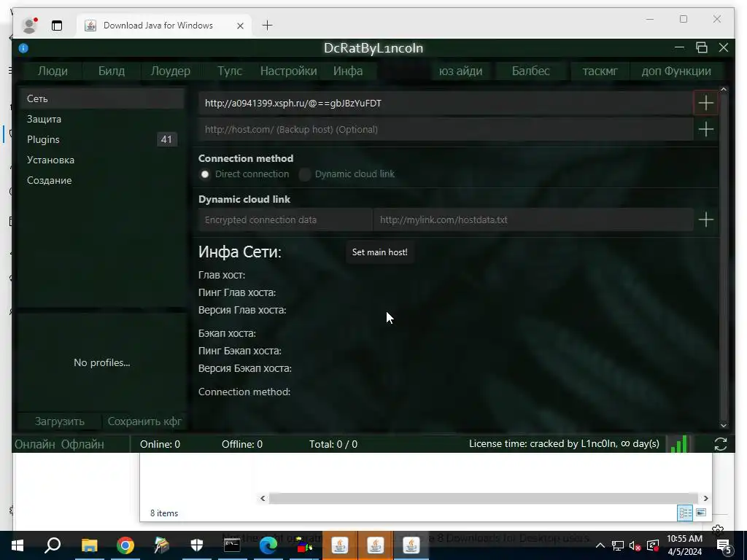The height and width of the screenshot is (560, 747).
Task: Open the third Java app on taskbar
Action: click(x=411, y=545)
